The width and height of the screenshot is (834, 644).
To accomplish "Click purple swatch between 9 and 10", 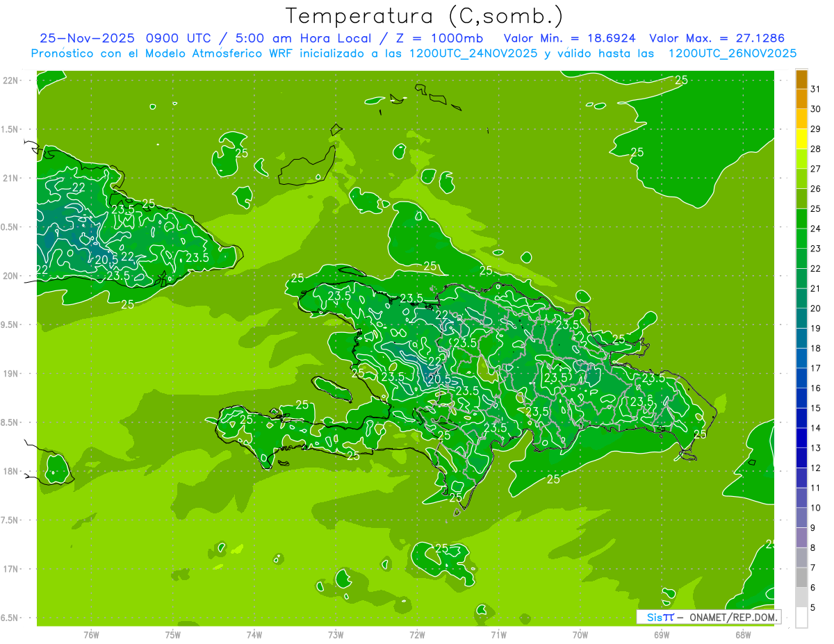I will (801, 518).
